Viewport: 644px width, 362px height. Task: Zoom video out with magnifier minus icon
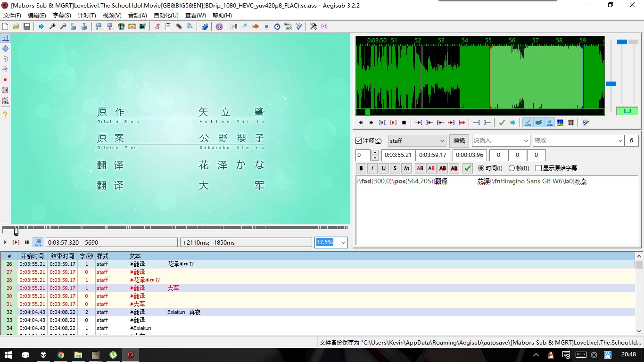click(x=63, y=26)
